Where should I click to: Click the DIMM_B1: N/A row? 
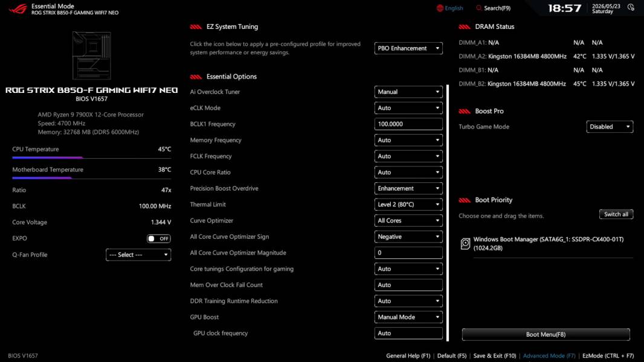530,70
